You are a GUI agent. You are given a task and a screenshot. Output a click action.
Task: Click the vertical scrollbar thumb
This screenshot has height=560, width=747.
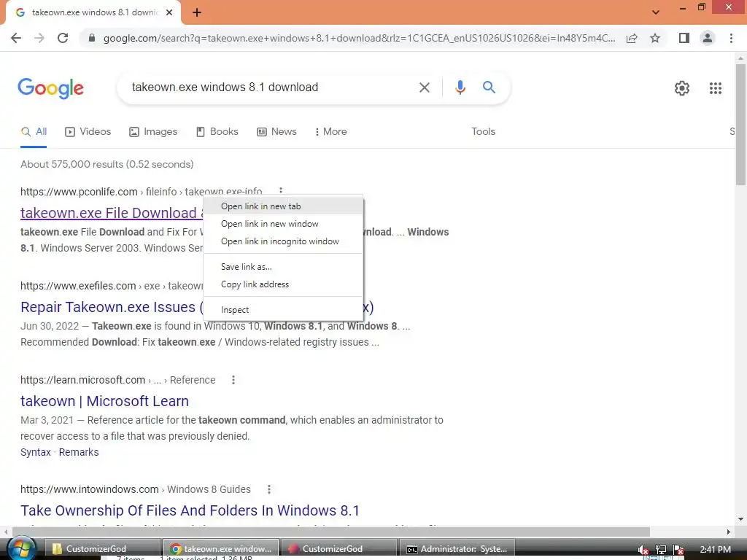tap(740, 124)
